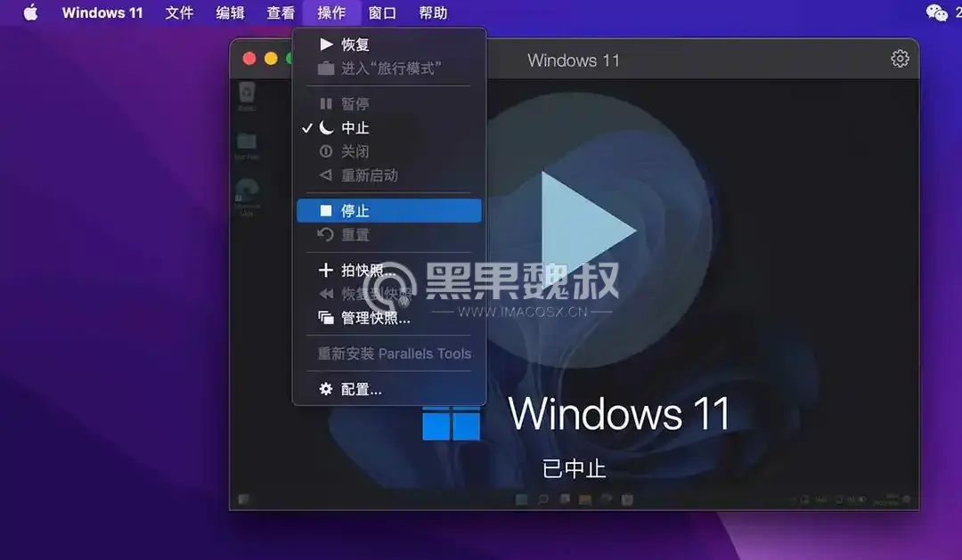This screenshot has width=962, height=560.
Task: Click the chat bubble icon in the menu bar
Action: [x=937, y=12]
